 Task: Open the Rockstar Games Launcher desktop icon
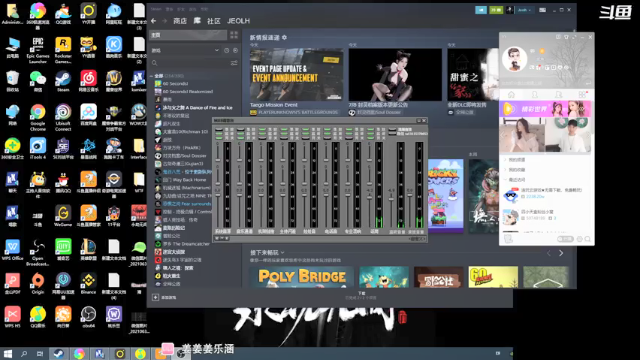tap(63, 50)
